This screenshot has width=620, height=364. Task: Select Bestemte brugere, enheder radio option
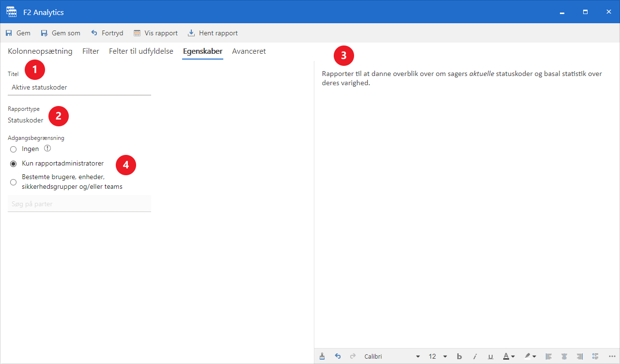pos(14,182)
